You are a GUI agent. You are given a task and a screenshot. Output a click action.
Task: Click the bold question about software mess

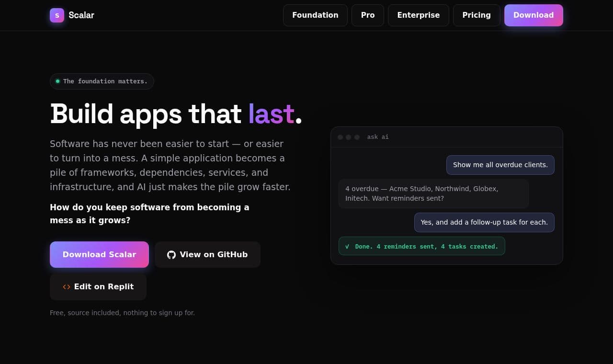pyautogui.click(x=149, y=214)
